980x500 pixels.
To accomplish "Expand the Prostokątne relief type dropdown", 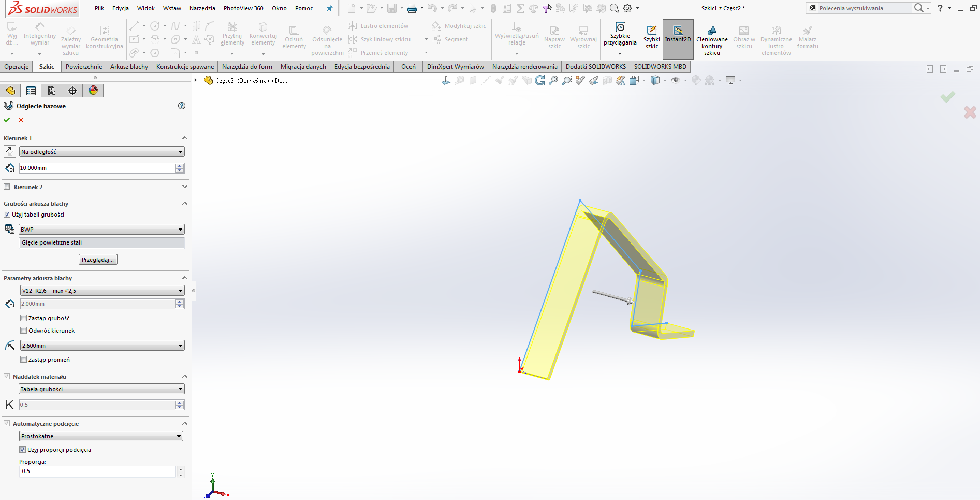I will pyautogui.click(x=101, y=436).
